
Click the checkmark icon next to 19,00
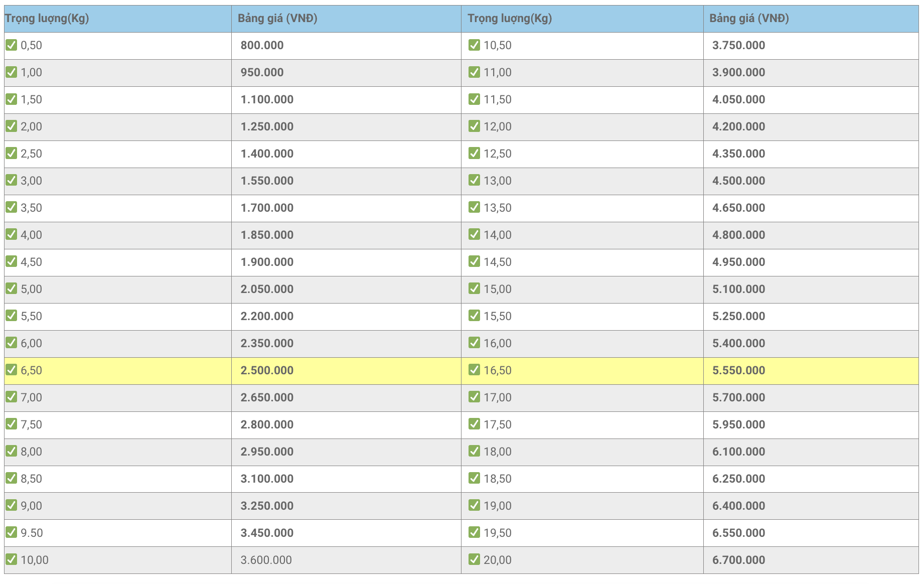[474, 506]
